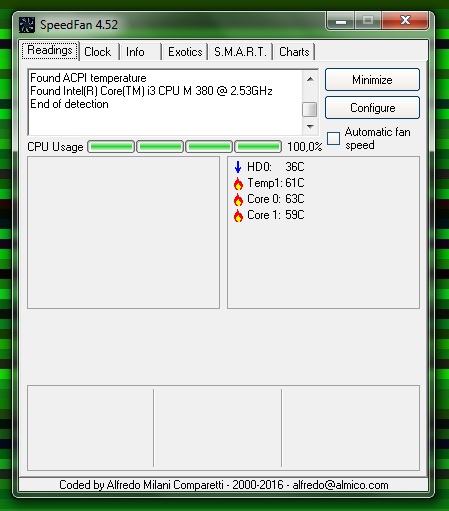Open the Info tab
The image size is (449, 511).
tap(140, 52)
